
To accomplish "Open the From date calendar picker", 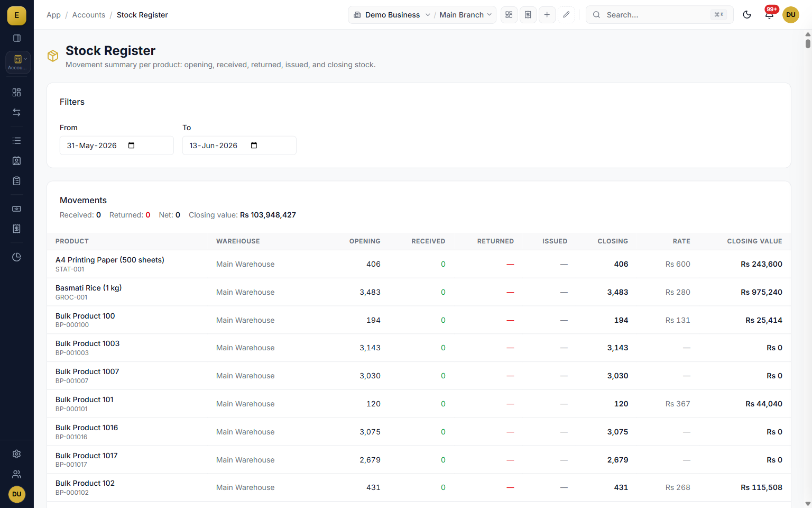I will pos(132,146).
